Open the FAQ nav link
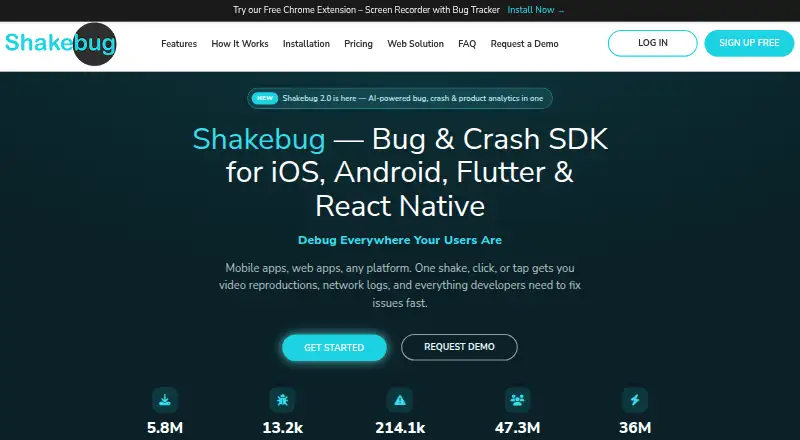 tap(467, 44)
